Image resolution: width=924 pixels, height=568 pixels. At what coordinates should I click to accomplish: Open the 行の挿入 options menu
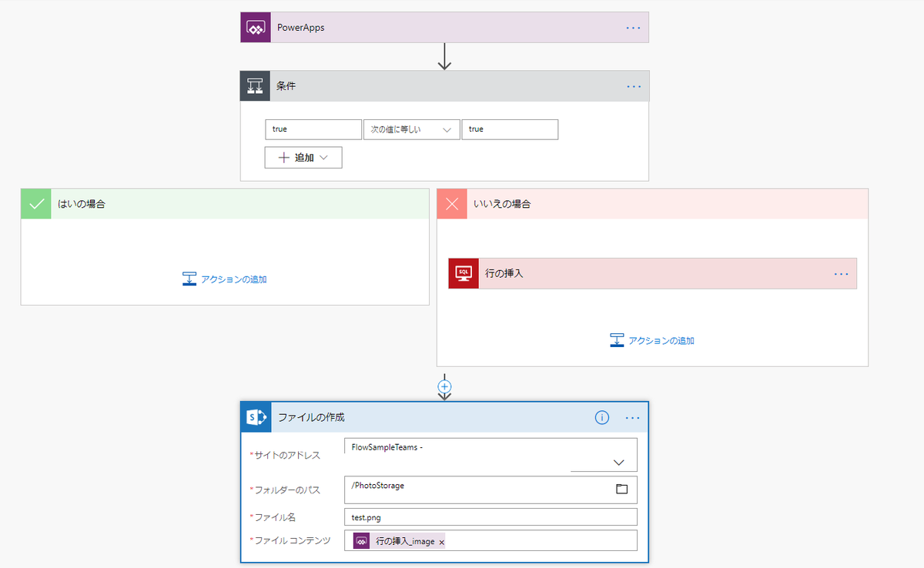[841, 273]
